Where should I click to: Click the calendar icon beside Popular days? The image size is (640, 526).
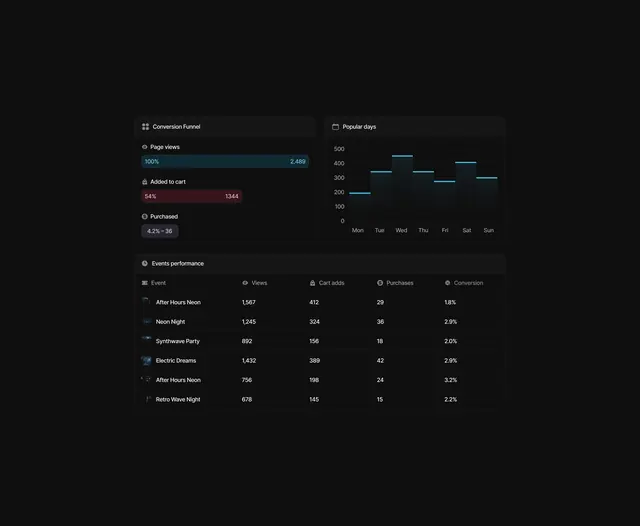pyautogui.click(x=336, y=127)
